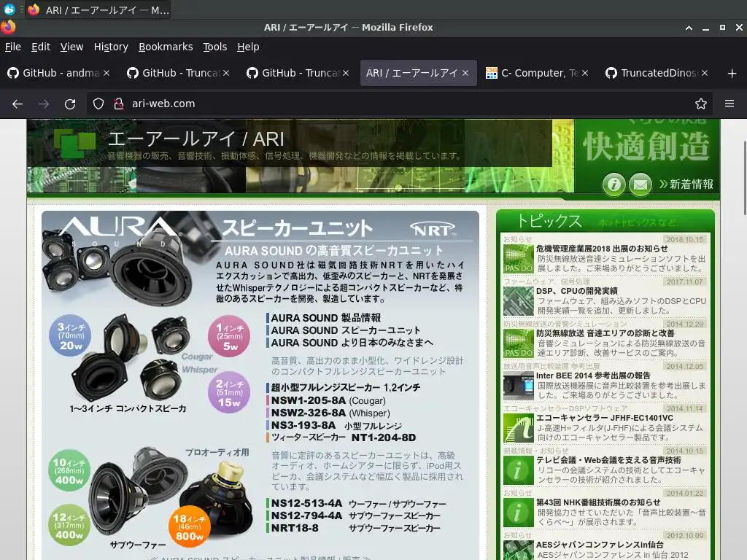Click the 18インチ 800w orange badge
The image size is (747, 560).
[189, 526]
